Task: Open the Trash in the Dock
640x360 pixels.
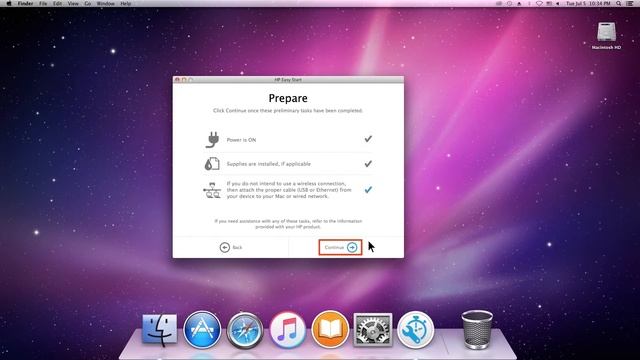Action: point(477,329)
